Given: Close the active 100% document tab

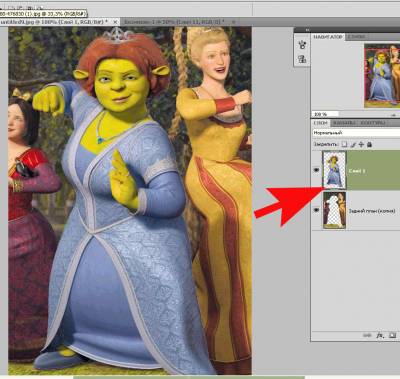Looking at the screenshot, I should (115, 22).
